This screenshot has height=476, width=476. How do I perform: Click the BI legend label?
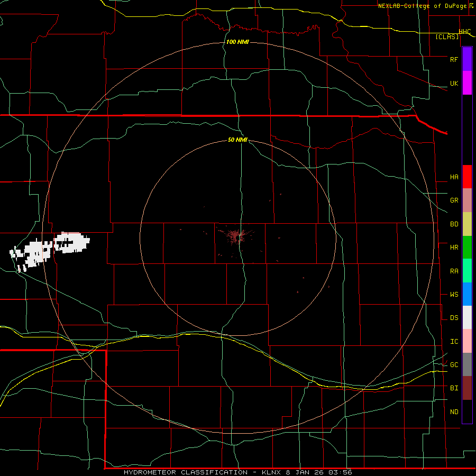(454, 388)
